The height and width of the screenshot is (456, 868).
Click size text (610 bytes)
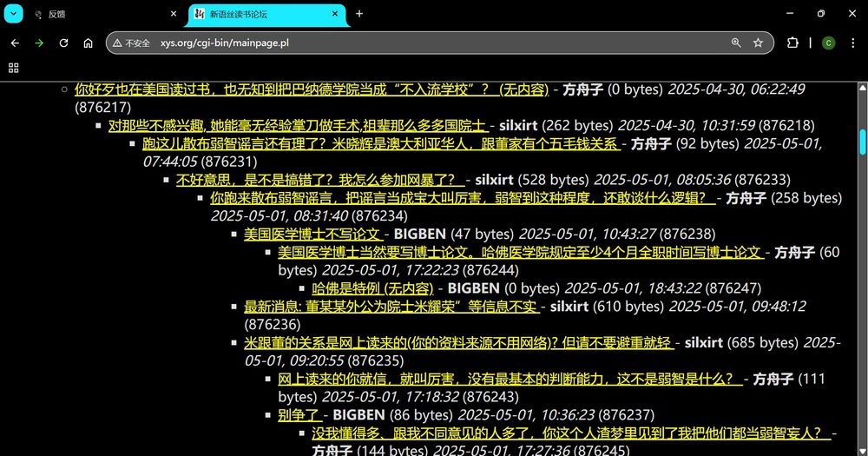[x=628, y=307]
